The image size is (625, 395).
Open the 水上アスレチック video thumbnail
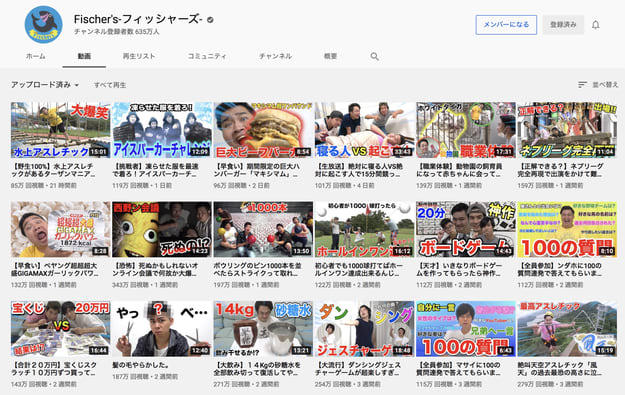tap(61, 130)
